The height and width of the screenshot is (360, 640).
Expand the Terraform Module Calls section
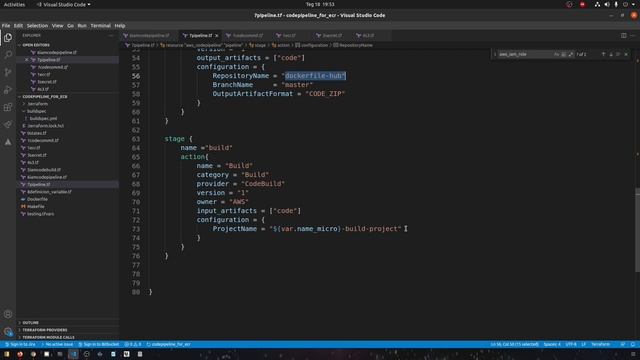pyautogui.click(x=48, y=337)
